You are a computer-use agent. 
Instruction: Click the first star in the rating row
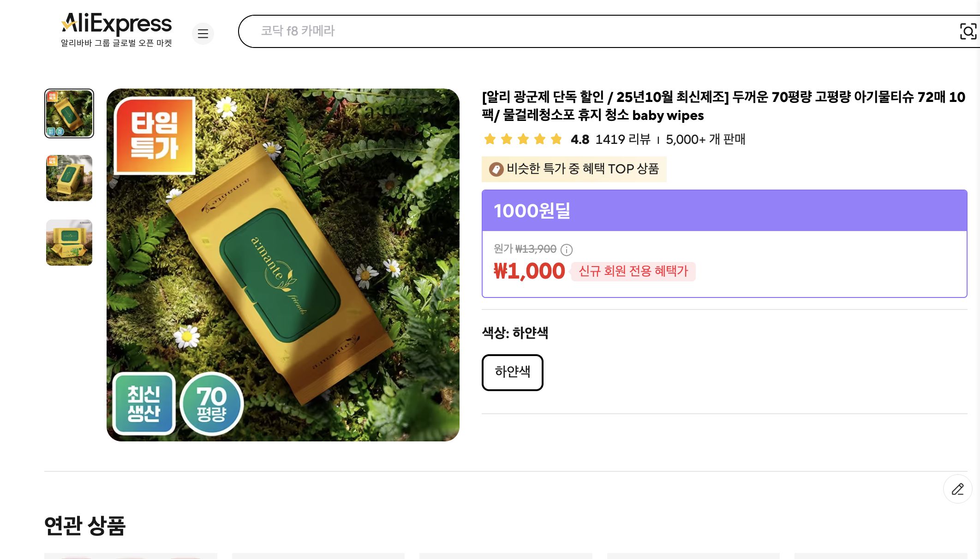pyautogui.click(x=490, y=139)
